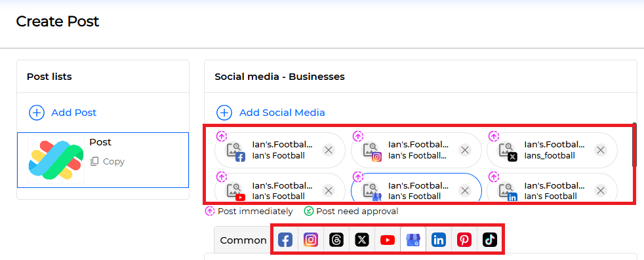Viewport: 644px width, 260px height.
Task: Switch to the X platform tab
Action: [362, 240]
